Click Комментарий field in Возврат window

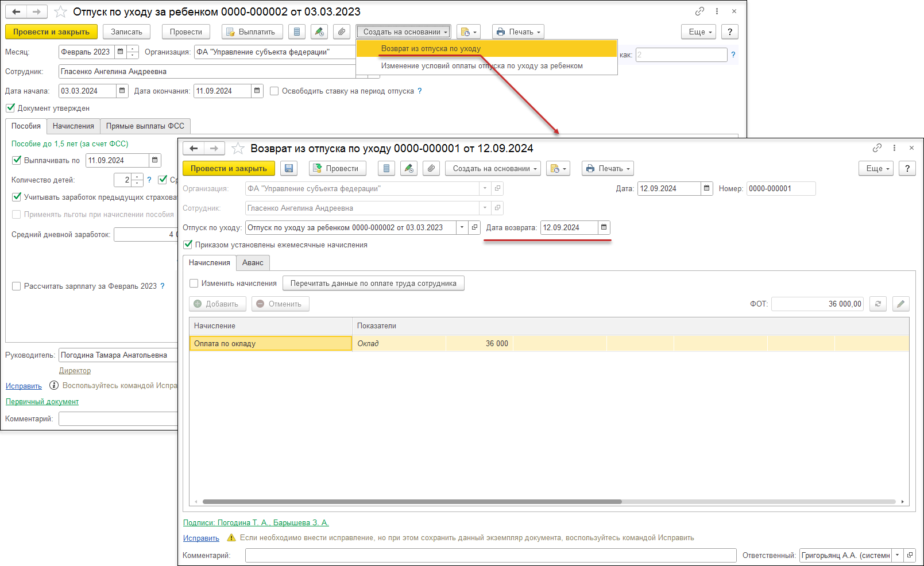490,555
